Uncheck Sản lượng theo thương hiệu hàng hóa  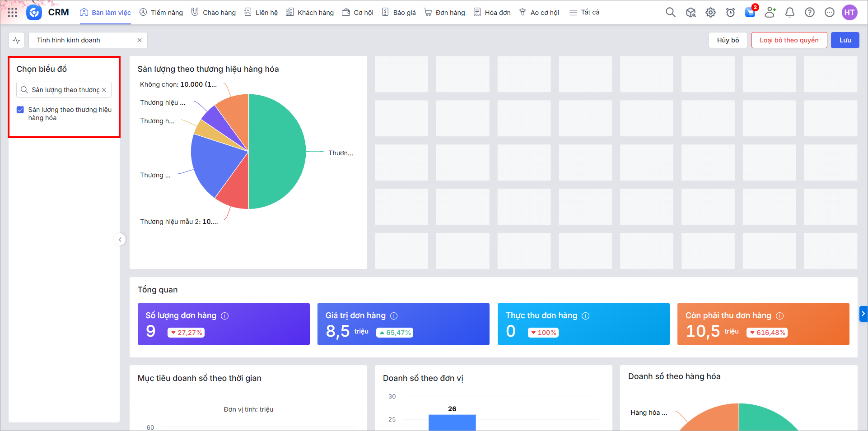click(x=20, y=110)
